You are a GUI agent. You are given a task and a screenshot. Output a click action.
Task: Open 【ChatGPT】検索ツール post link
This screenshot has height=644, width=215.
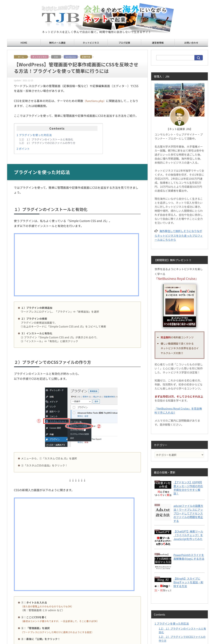[188, 535]
